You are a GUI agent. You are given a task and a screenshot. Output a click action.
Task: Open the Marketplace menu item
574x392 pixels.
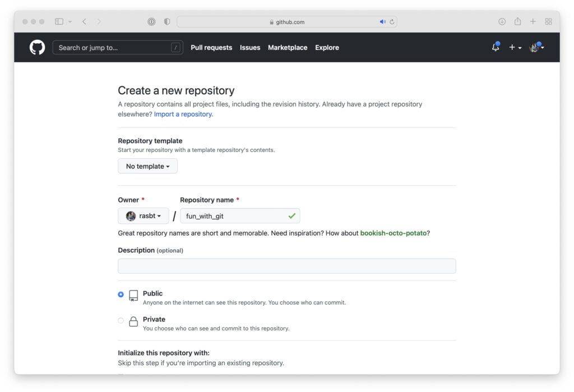[x=288, y=48]
